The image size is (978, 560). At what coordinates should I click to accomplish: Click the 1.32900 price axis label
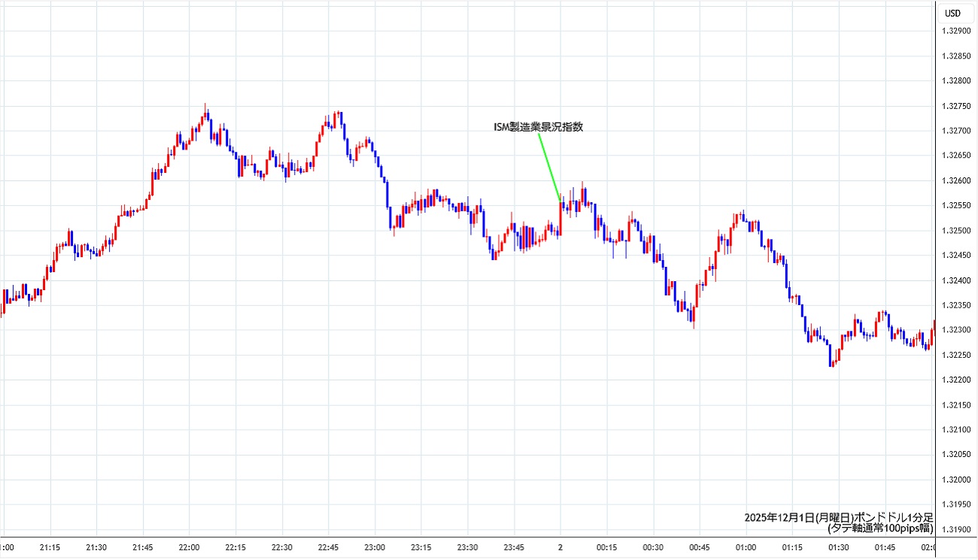click(x=955, y=31)
